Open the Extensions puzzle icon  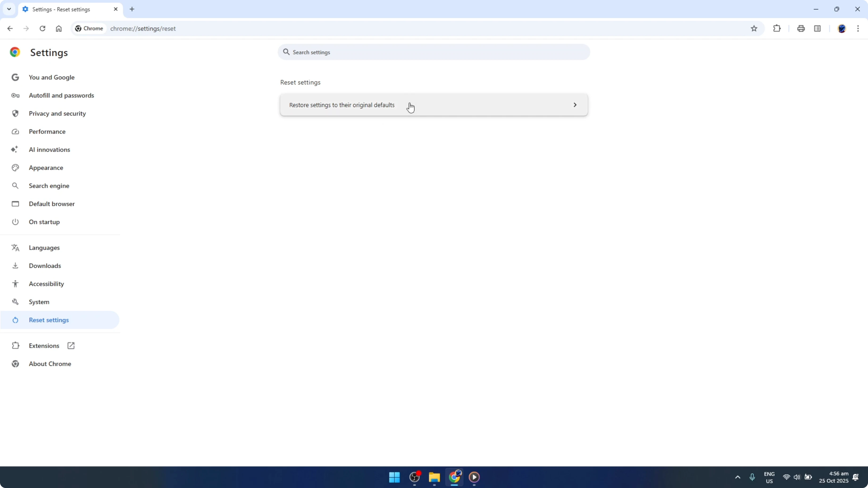tap(777, 28)
